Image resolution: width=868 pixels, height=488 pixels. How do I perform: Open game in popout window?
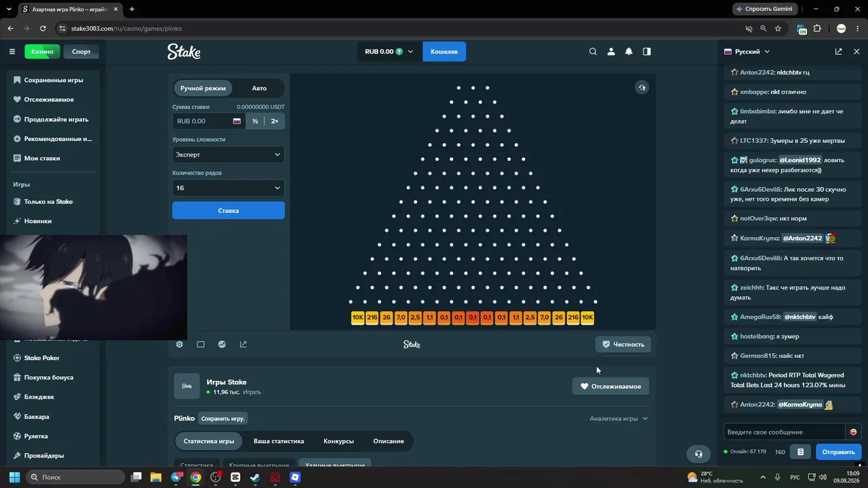pos(243,344)
